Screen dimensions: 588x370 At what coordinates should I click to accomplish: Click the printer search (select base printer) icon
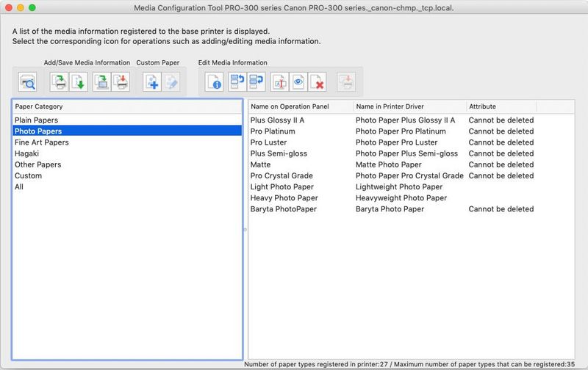[x=28, y=82]
